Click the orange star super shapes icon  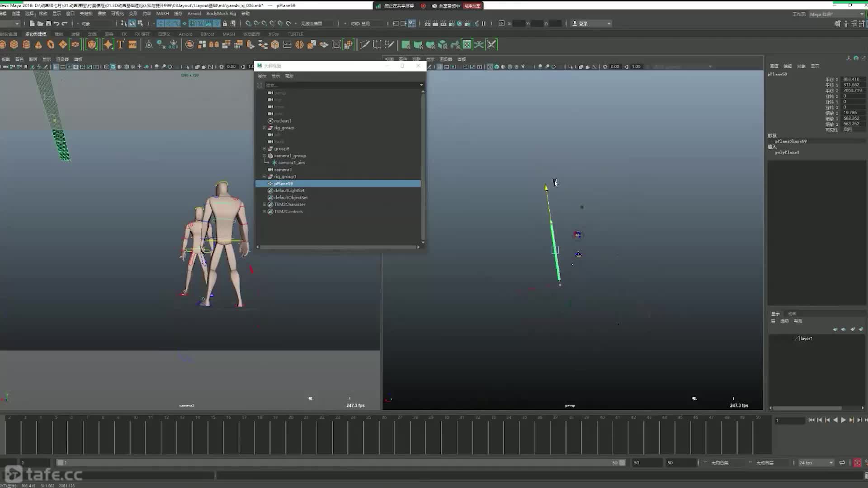click(108, 44)
